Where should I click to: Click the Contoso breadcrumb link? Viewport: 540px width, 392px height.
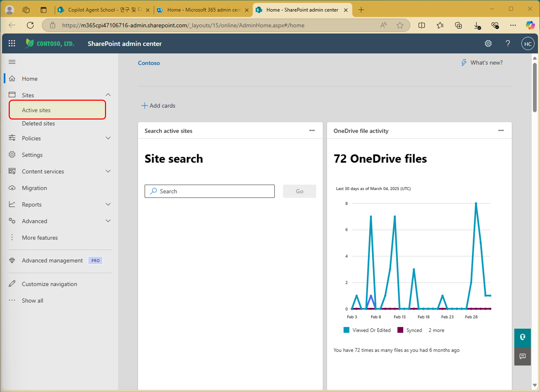click(149, 63)
